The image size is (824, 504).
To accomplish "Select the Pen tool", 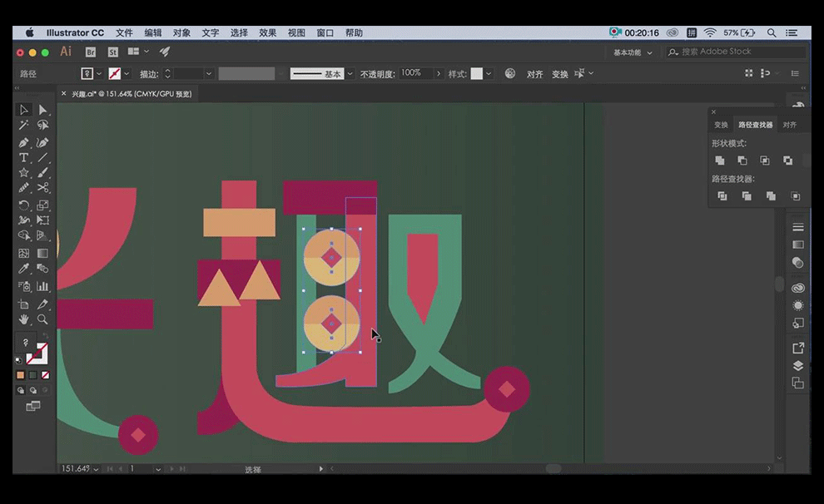I will point(23,142).
